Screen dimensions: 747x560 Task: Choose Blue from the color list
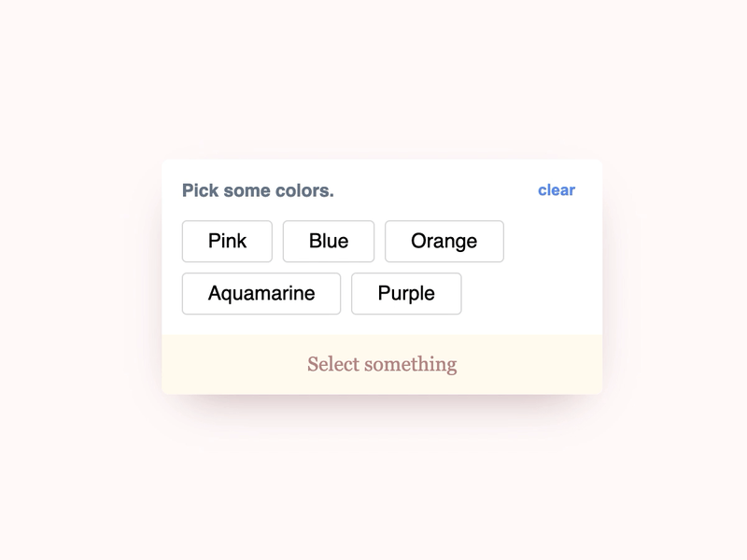coord(328,241)
